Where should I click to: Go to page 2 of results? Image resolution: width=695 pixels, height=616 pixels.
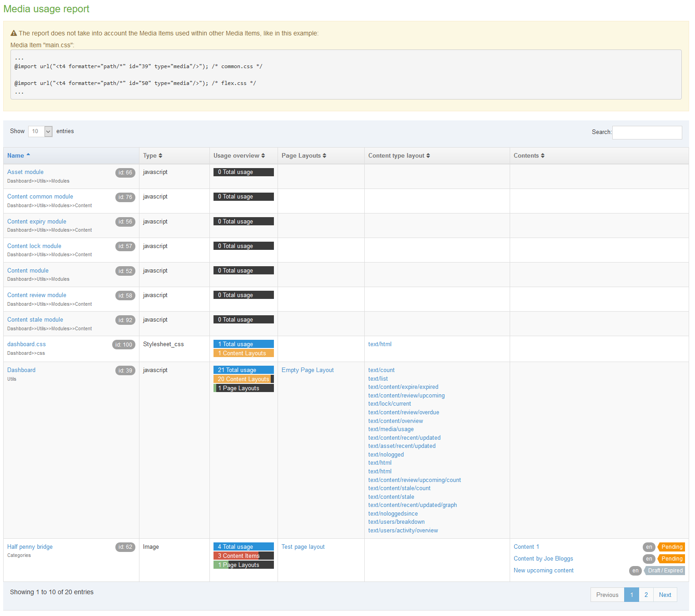click(x=646, y=595)
